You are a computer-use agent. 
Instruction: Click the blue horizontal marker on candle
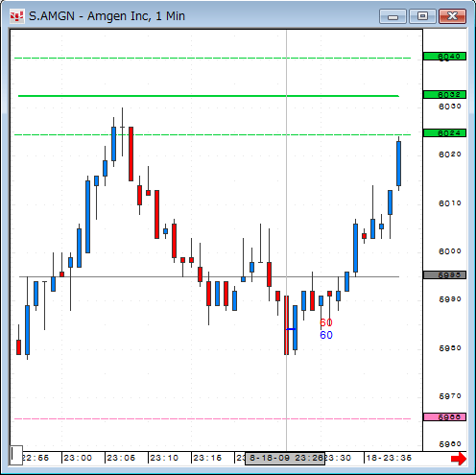291,329
